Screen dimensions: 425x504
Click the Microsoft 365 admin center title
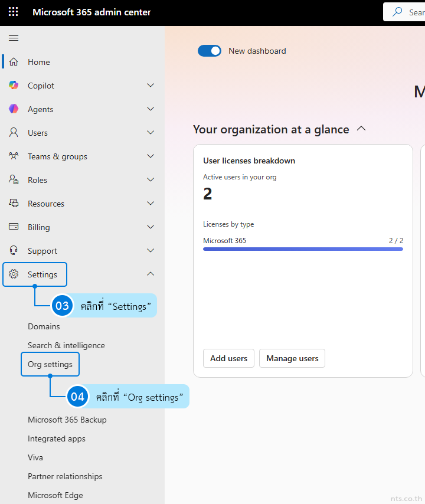[x=91, y=12]
